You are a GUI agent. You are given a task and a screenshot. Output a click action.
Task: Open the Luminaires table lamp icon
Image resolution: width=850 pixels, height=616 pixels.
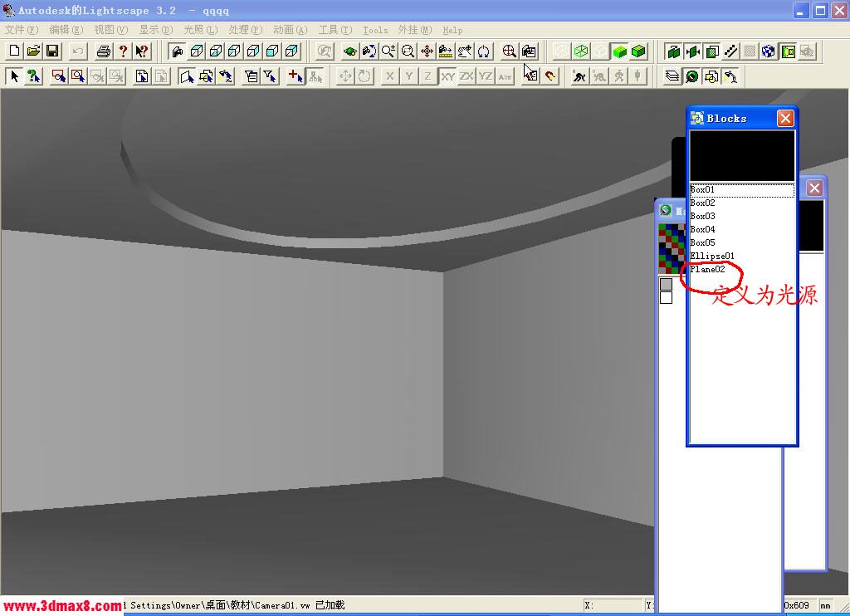click(x=730, y=76)
